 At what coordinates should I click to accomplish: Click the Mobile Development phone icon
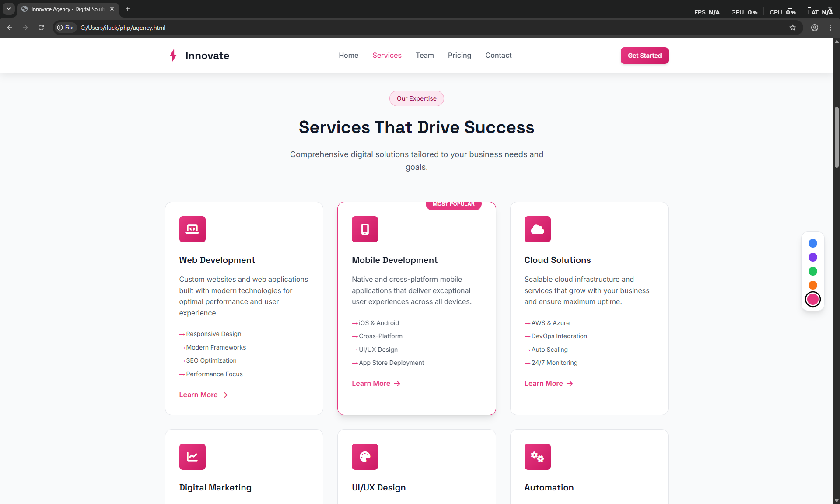tap(364, 229)
